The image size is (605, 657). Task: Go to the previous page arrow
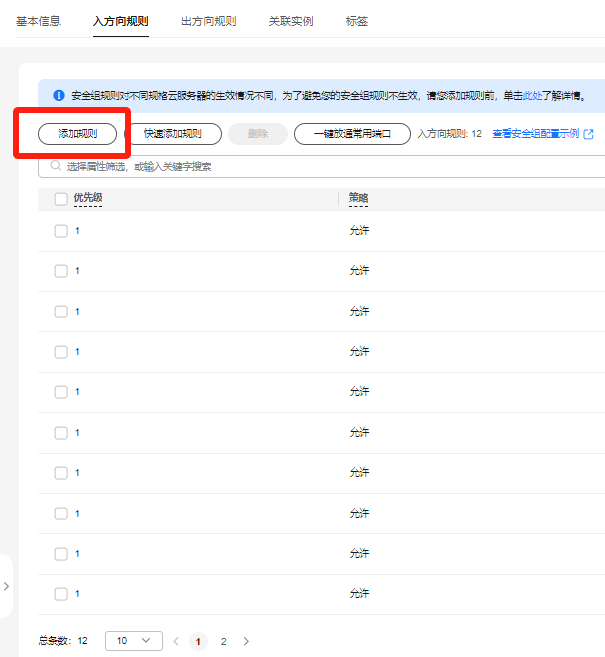(x=176, y=641)
